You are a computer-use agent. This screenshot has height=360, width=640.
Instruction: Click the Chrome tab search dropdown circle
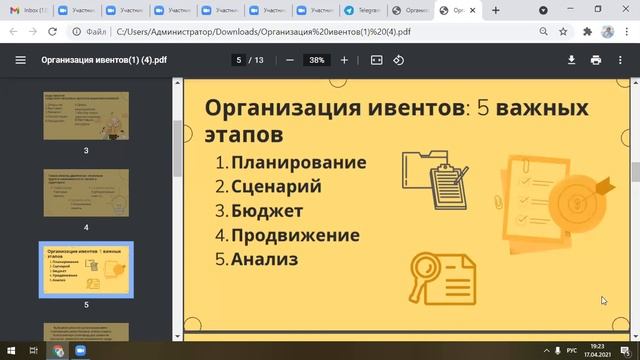point(543,10)
